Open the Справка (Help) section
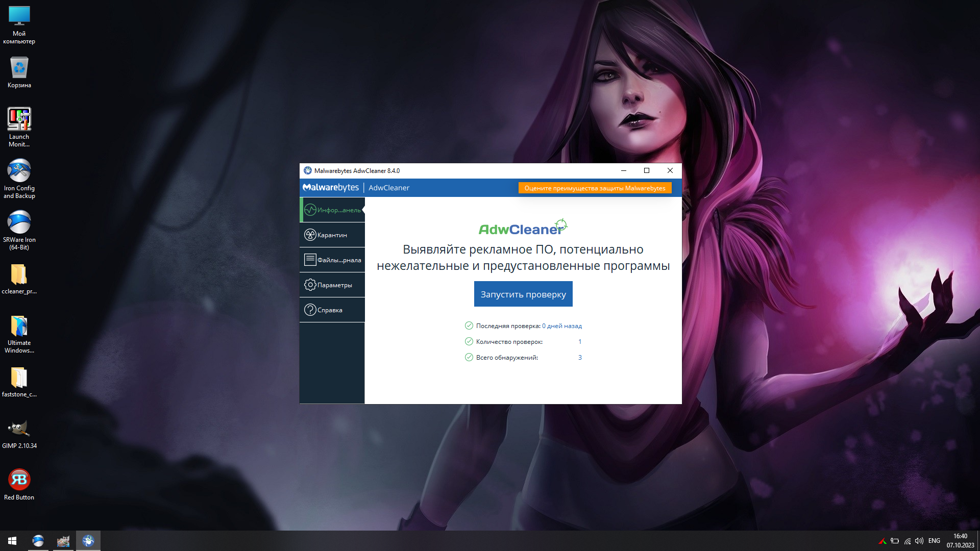The image size is (980, 551). coord(330,310)
